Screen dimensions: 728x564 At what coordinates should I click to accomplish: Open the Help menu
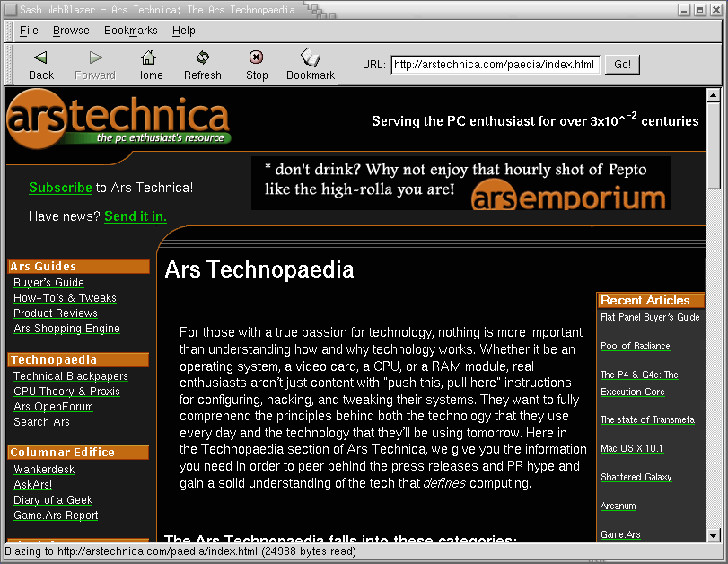(x=184, y=31)
